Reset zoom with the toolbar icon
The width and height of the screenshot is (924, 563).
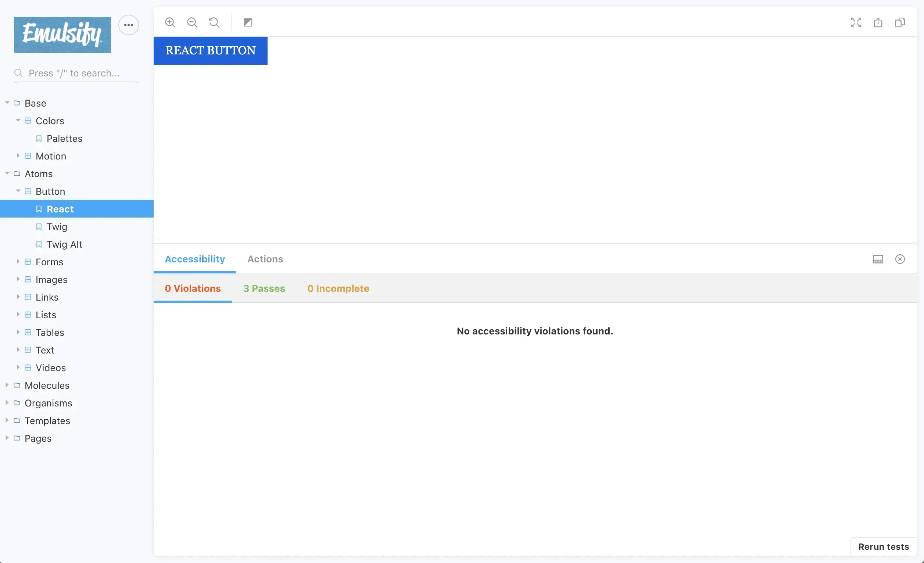[214, 22]
